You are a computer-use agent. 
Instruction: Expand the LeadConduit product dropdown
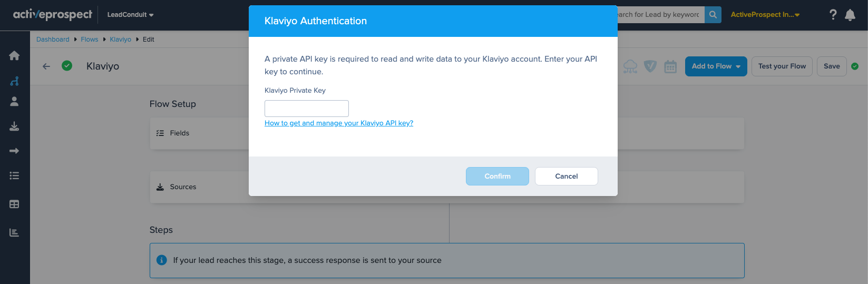click(x=130, y=15)
